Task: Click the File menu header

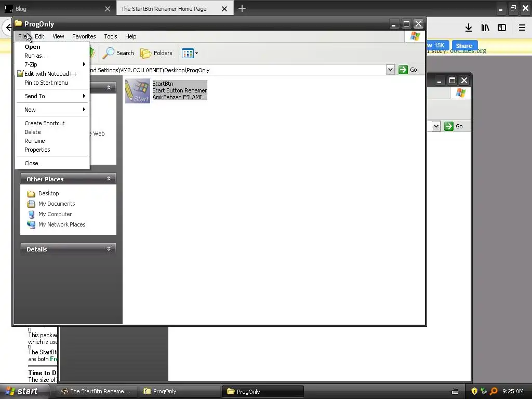Action: (x=23, y=36)
